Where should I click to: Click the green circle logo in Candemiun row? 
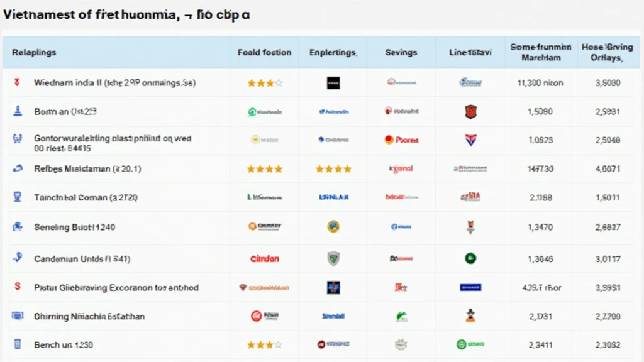coord(470,258)
